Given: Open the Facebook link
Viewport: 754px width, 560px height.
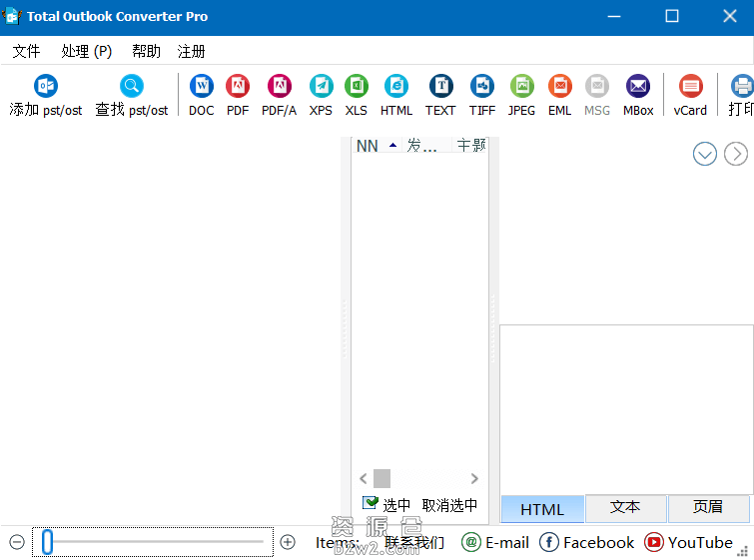Looking at the screenshot, I should (587, 542).
